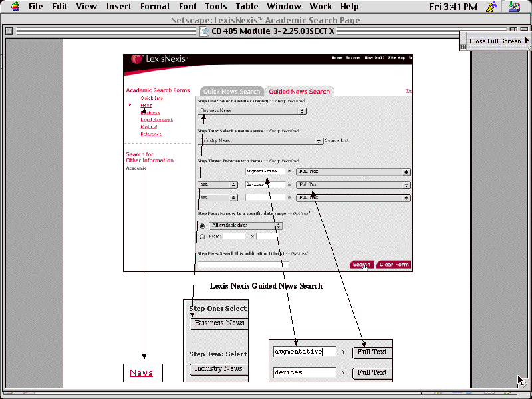Click Close Full Screen button
Screen dimensions: 532x399
495,41
